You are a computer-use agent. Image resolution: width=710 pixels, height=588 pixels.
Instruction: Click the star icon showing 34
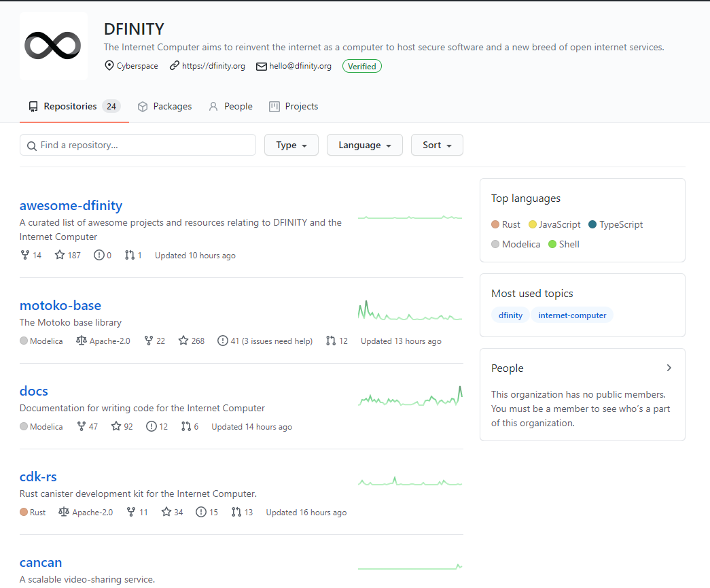[x=166, y=512]
